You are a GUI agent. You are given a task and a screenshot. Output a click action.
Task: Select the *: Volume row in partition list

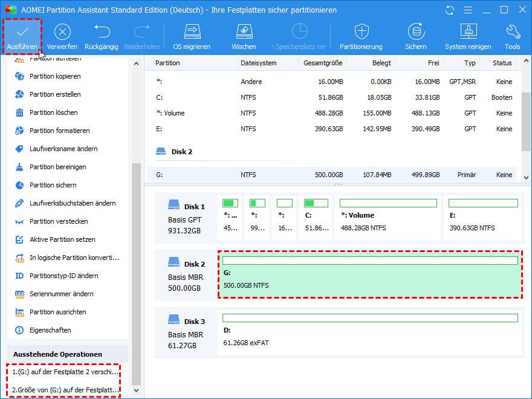point(332,113)
